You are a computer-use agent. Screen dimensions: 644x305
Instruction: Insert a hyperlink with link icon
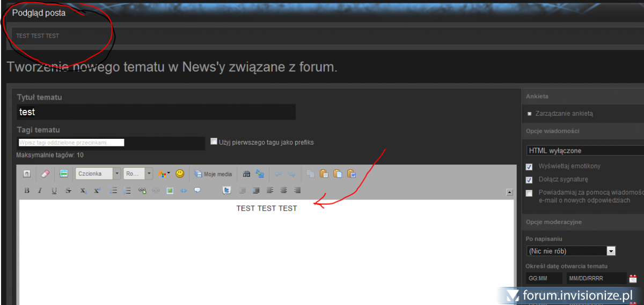(x=142, y=190)
